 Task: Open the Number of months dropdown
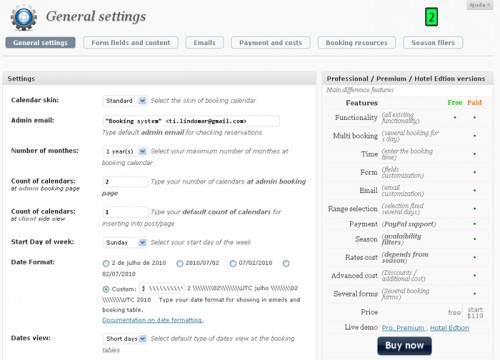point(125,151)
